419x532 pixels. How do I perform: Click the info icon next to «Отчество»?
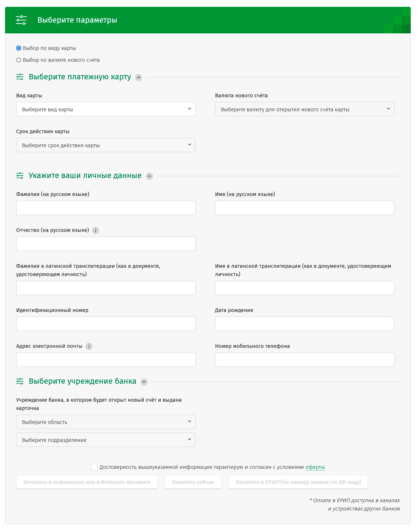(x=96, y=230)
